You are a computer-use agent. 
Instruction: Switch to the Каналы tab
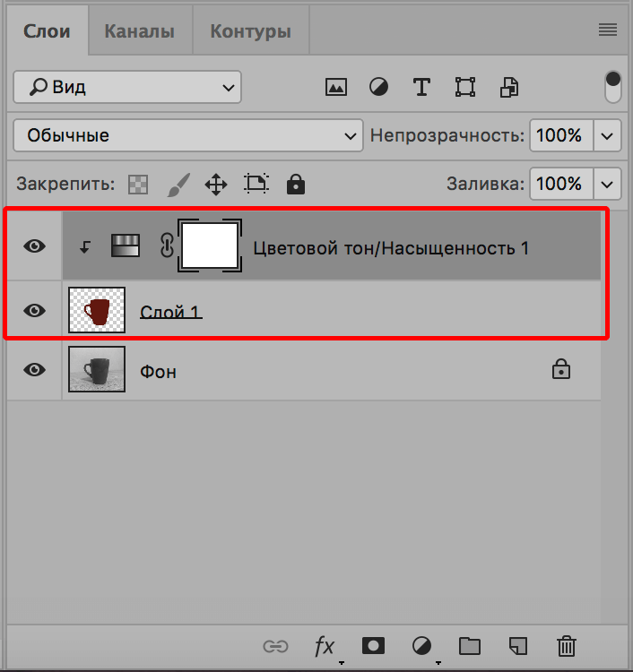point(140,31)
